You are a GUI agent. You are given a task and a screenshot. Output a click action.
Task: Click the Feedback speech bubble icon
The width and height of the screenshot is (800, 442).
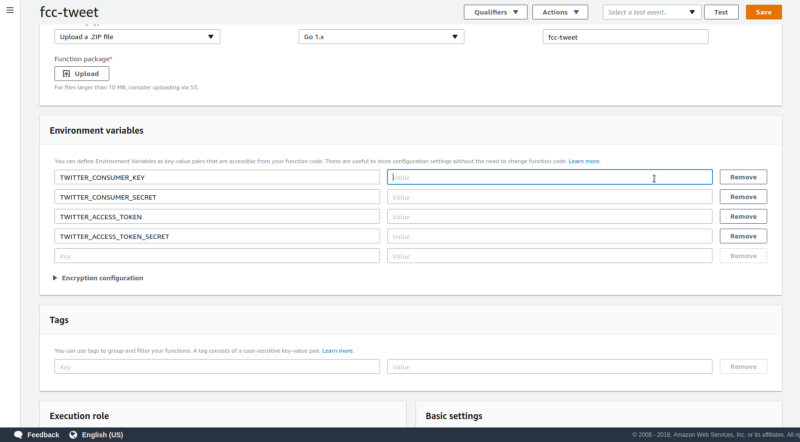coord(18,435)
